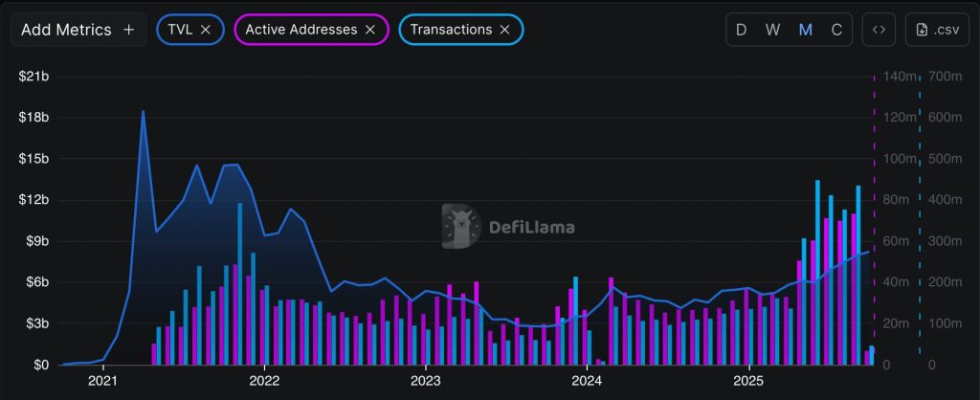Remove Transactions metric via its X icon
The height and width of the screenshot is (400, 980).
click(504, 30)
